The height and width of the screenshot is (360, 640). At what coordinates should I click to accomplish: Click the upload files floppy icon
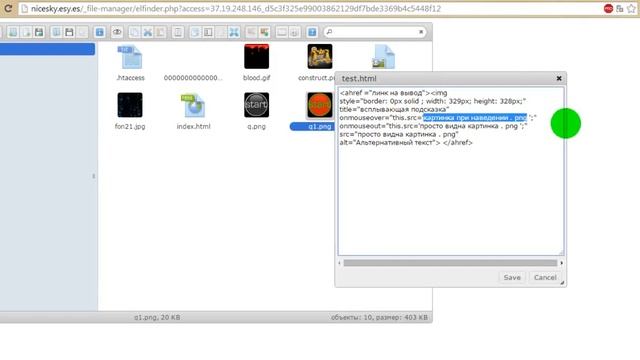point(39,32)
